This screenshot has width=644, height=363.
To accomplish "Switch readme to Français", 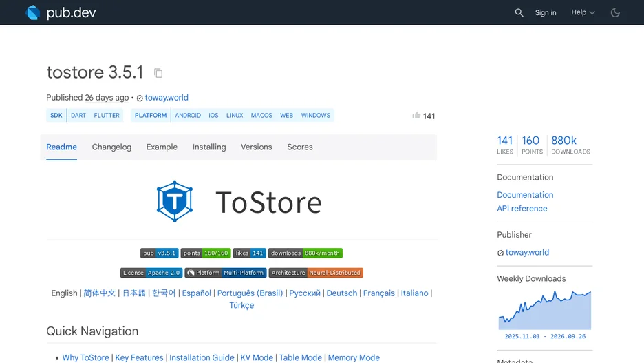I will pos(378,293).
